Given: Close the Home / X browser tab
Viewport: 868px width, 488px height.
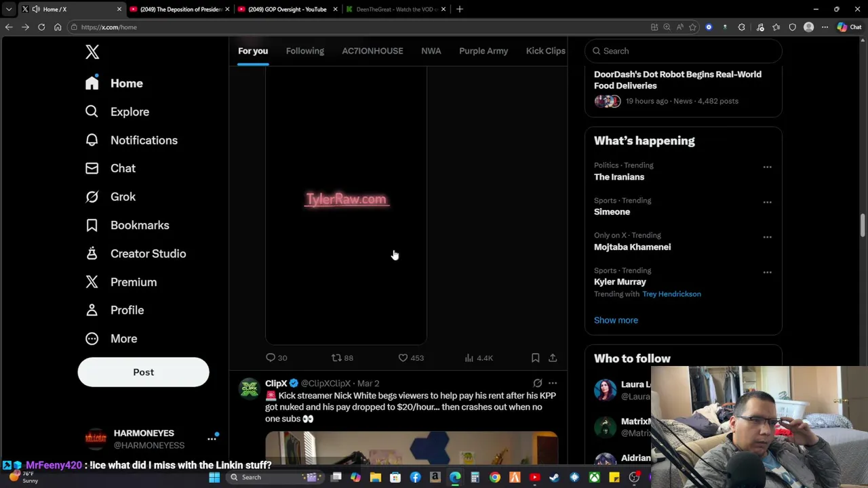Looking at the screenshot, I should point(119,9).
